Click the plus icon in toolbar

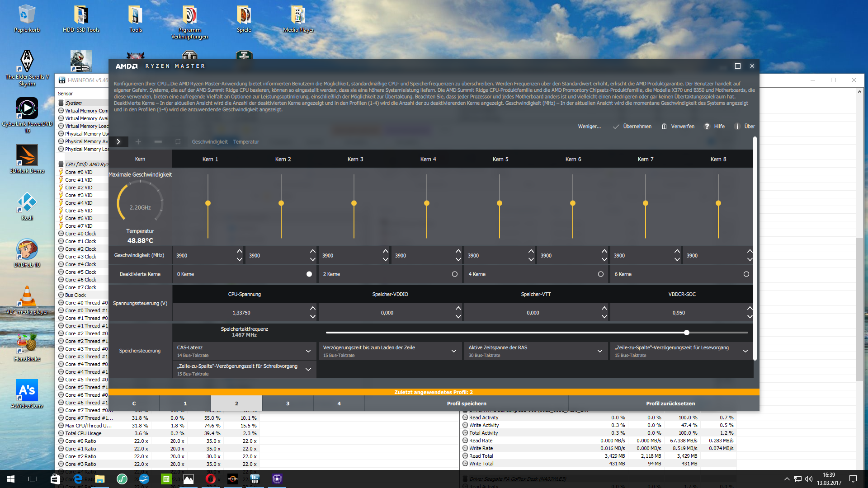pyautogui.click(x=138, y=142)
